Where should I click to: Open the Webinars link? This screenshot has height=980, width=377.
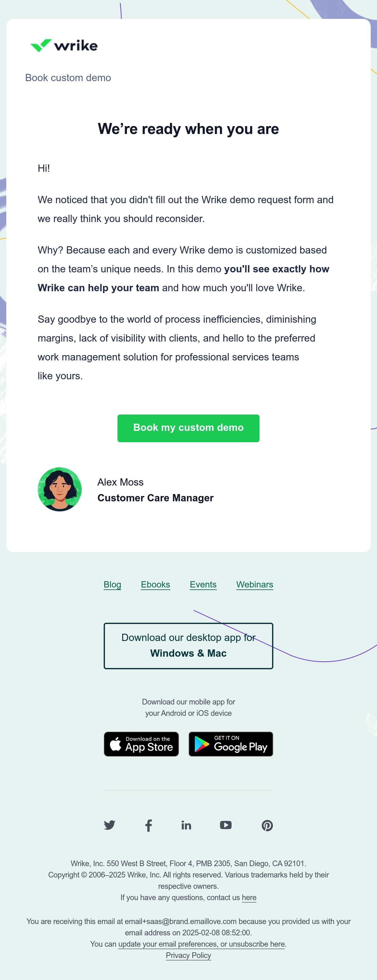(x=254, y=584)
